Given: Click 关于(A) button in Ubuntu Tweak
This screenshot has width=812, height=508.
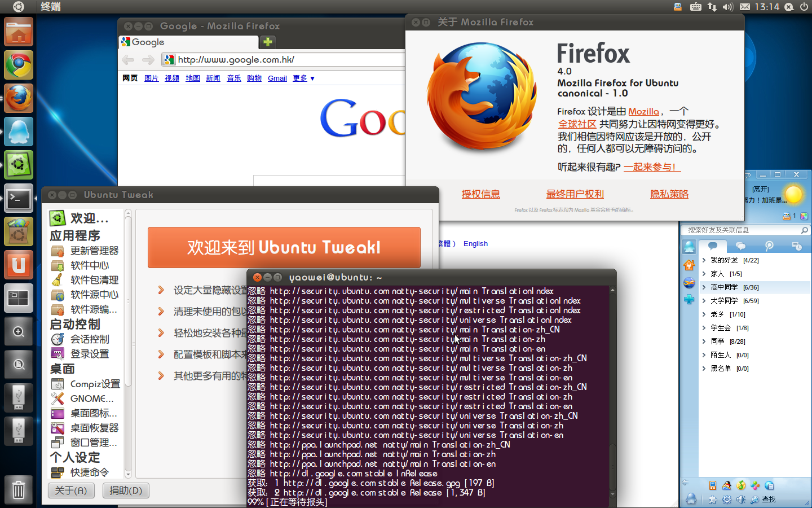Looking at the screenshot, I should [x=70, y=491].
